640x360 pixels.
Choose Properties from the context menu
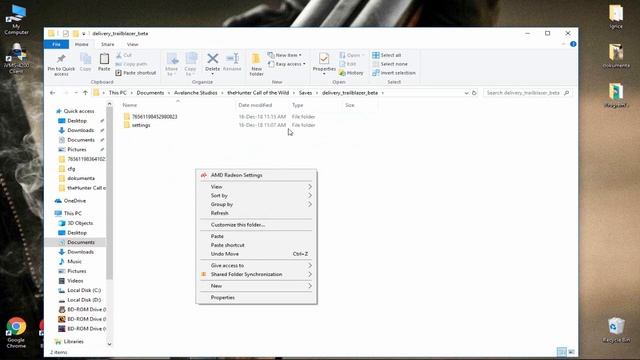tap(256, 298)
